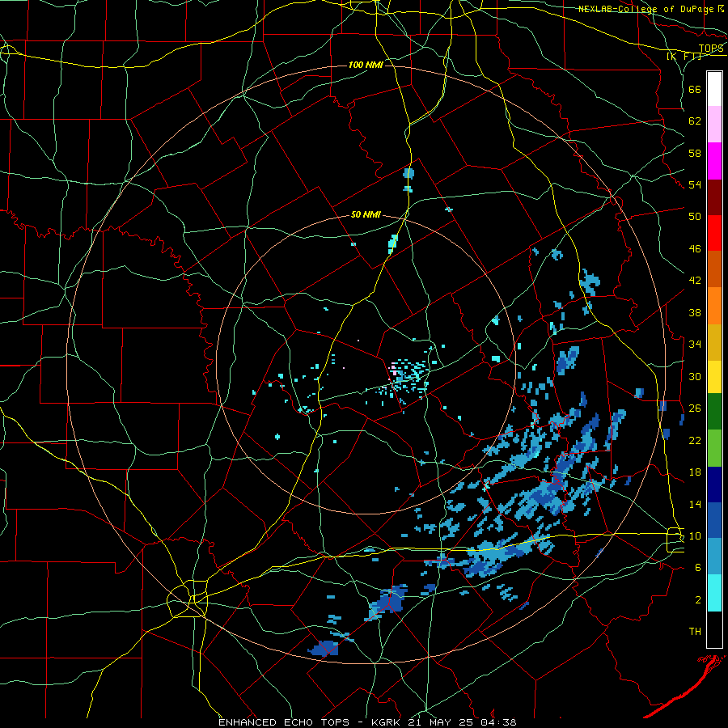Click the black TH legend swatch
728x728 pixels.
[x=714, y=629]
